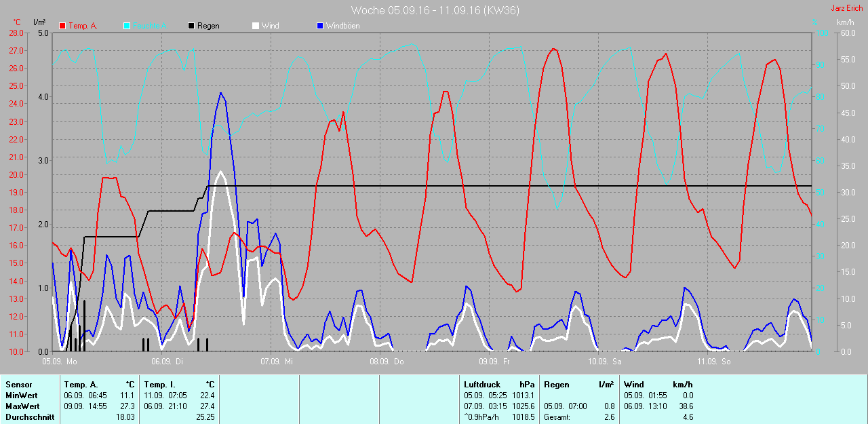Click the 'l/m²' axis unit at top left

click(39, 22)
